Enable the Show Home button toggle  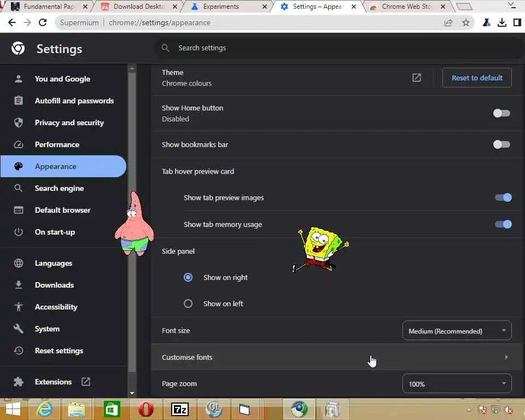(501, 113)
